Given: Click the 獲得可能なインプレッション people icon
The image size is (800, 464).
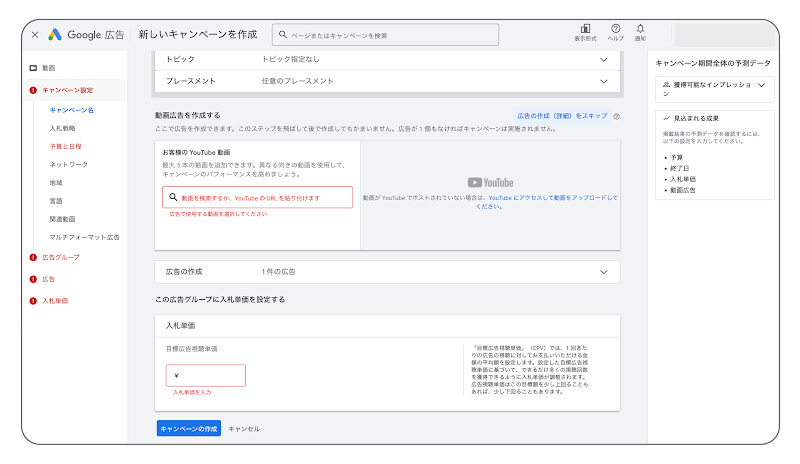Looking at the screenshot, I should point(666,85).
